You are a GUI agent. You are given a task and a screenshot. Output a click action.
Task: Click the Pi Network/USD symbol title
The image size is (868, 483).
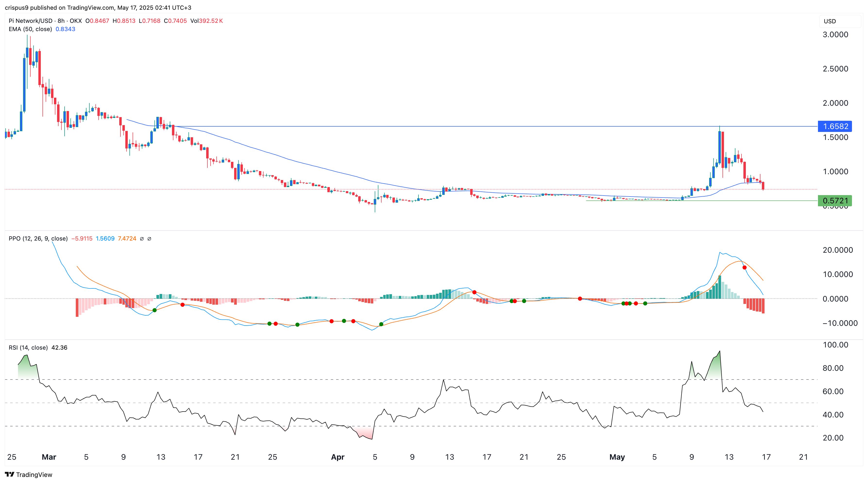[30, 21]
